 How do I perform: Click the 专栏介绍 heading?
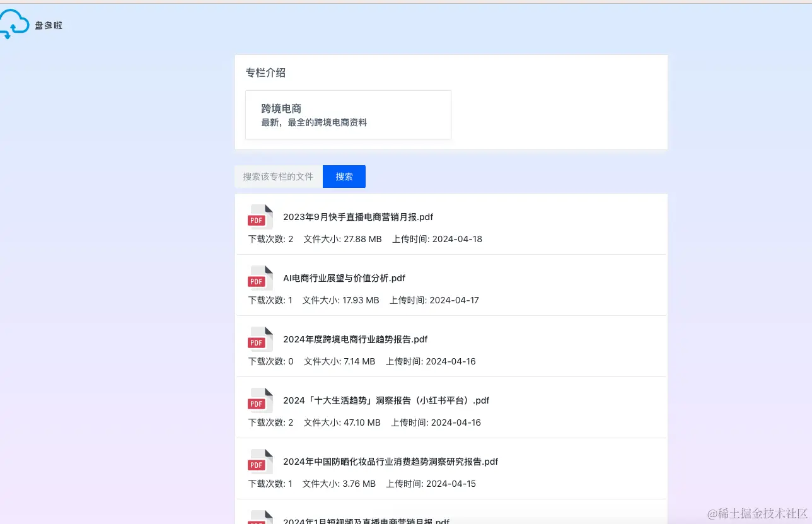pyautogui.click(x=265, y=73)
